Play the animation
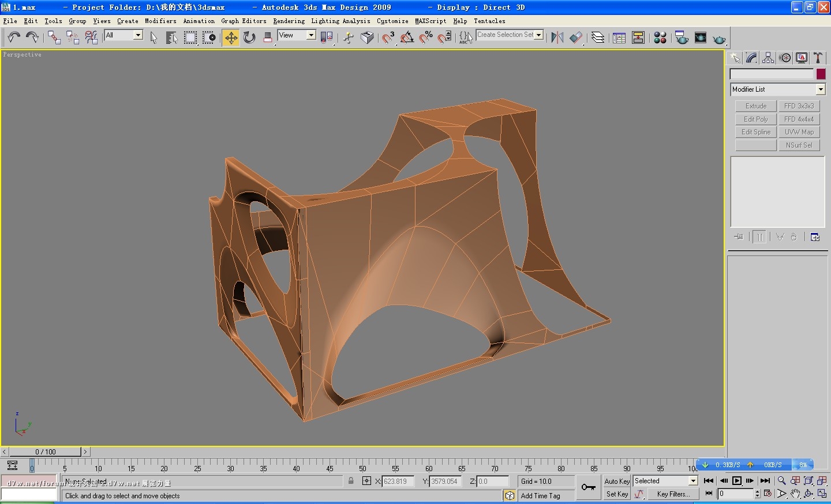The image size is (831, 504). pos(737,480)
